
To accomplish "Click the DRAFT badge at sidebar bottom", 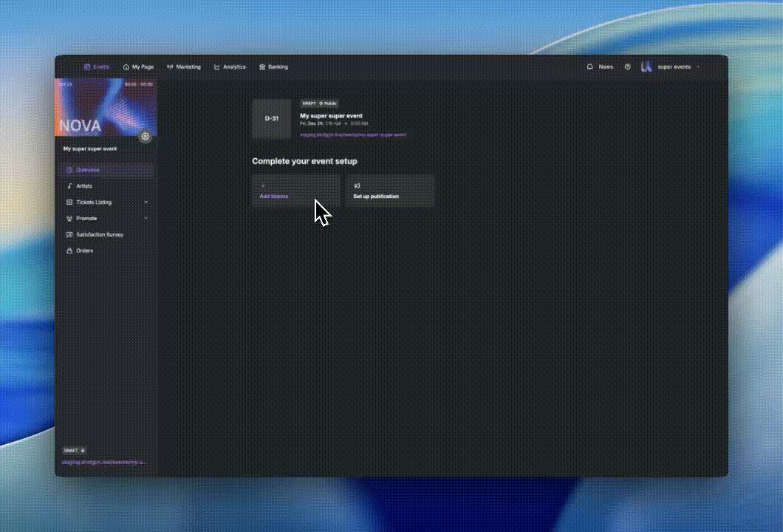I will coord(75,451).
